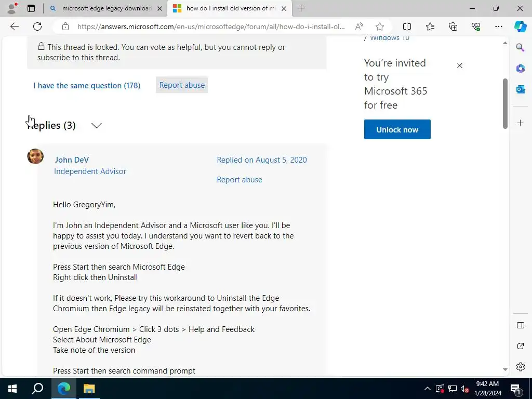Report abuse on John DeV's reply
The width and height of the screenshot is (532, 399).
239,179
